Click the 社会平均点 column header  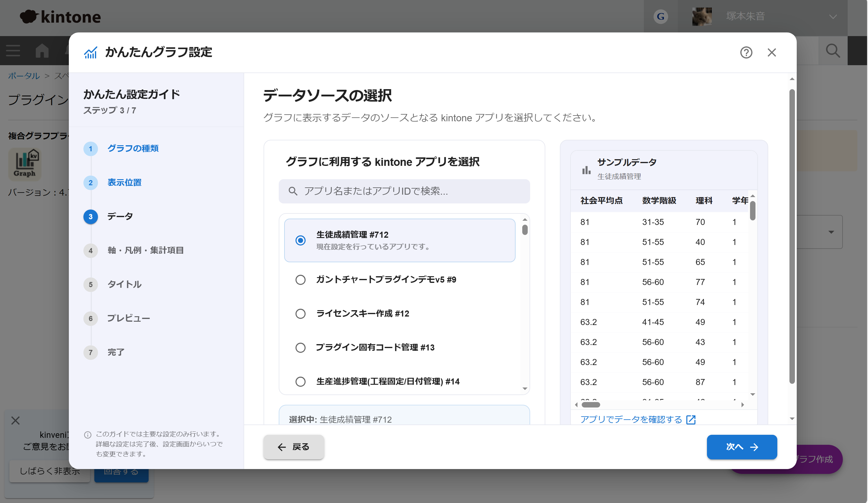pos(601,201)
